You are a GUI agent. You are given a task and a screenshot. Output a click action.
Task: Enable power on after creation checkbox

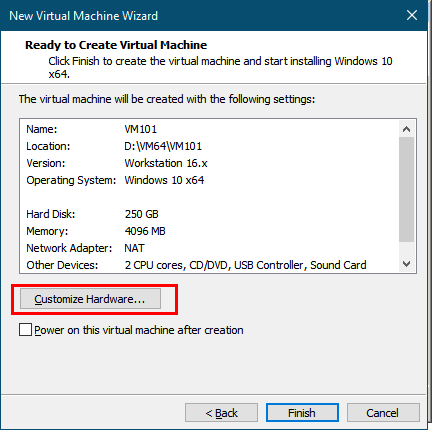click(x=25, y=330)
